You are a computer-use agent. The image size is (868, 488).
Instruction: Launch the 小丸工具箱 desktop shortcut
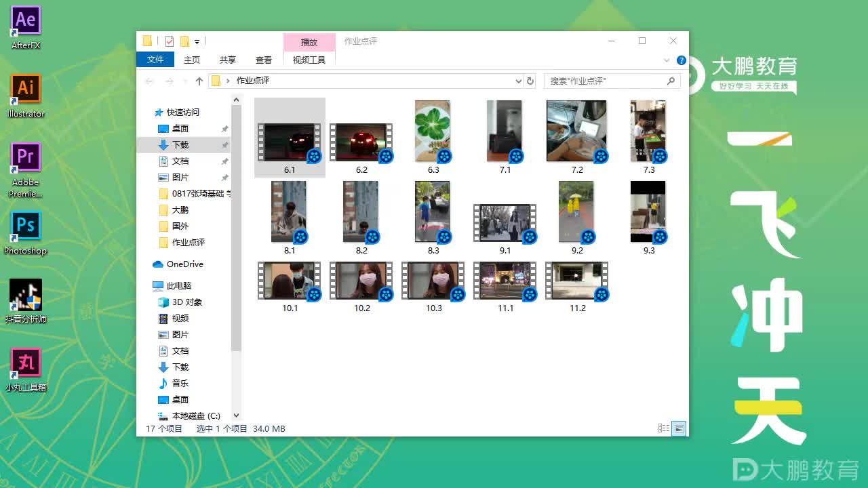[26, 369]
